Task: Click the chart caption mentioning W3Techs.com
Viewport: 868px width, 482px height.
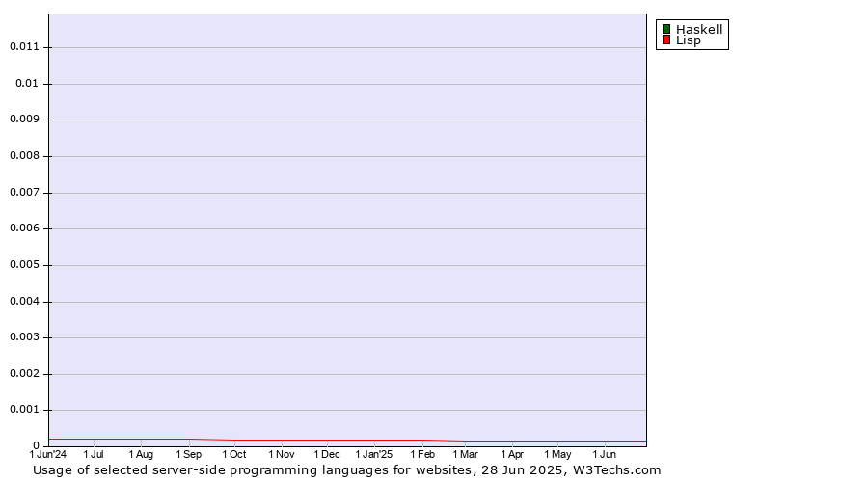Action: tap(346, 469)
